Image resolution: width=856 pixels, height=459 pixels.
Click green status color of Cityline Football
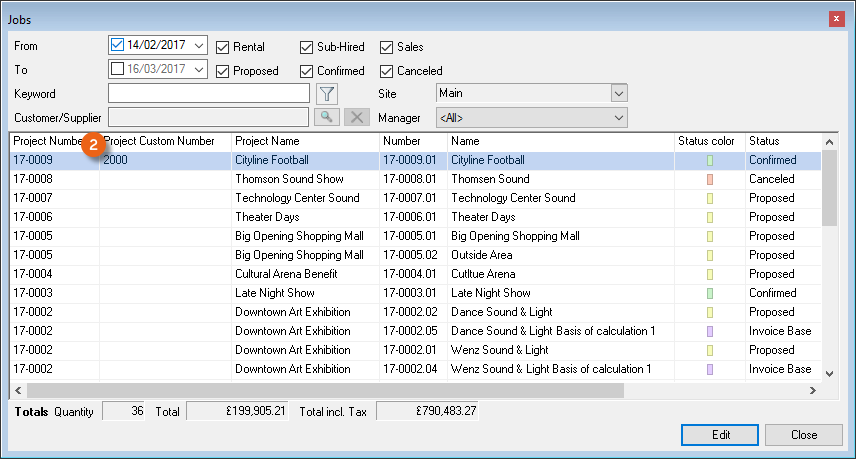(x=710, y=160)
